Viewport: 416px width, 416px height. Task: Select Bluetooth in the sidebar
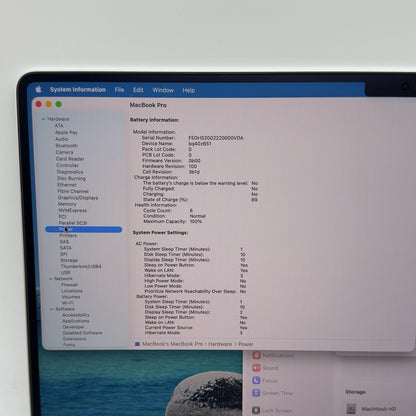[67, 146]
